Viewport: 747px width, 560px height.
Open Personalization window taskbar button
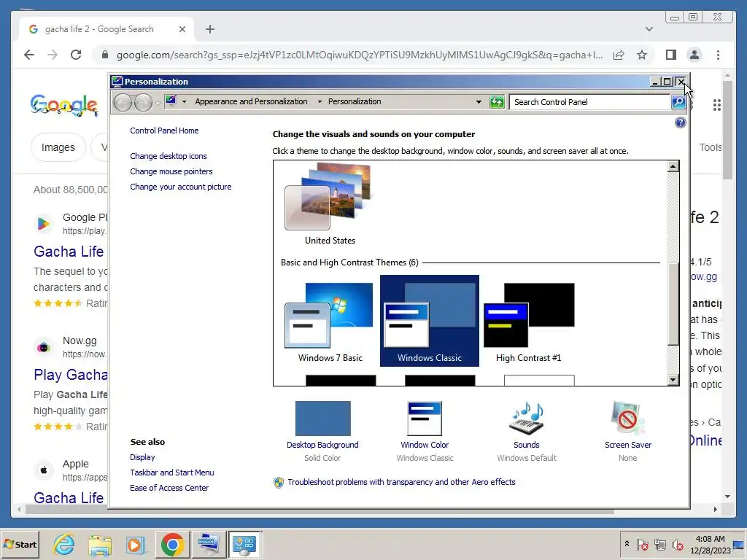pos(245,544)
